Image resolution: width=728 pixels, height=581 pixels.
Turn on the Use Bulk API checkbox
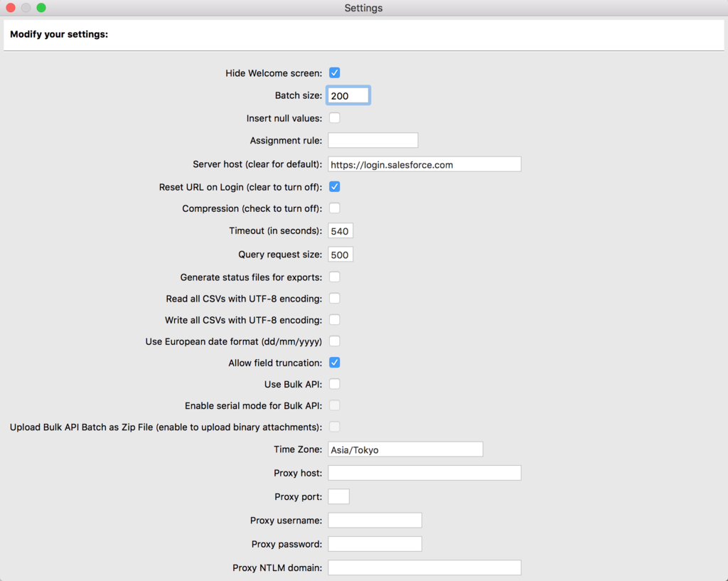point(334,384)
